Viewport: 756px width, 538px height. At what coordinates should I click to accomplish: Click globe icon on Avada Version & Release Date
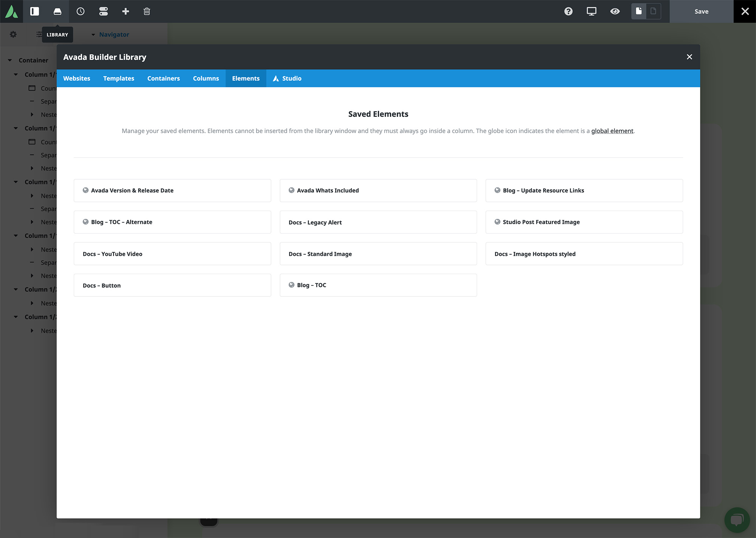click(x=86, y=190)
